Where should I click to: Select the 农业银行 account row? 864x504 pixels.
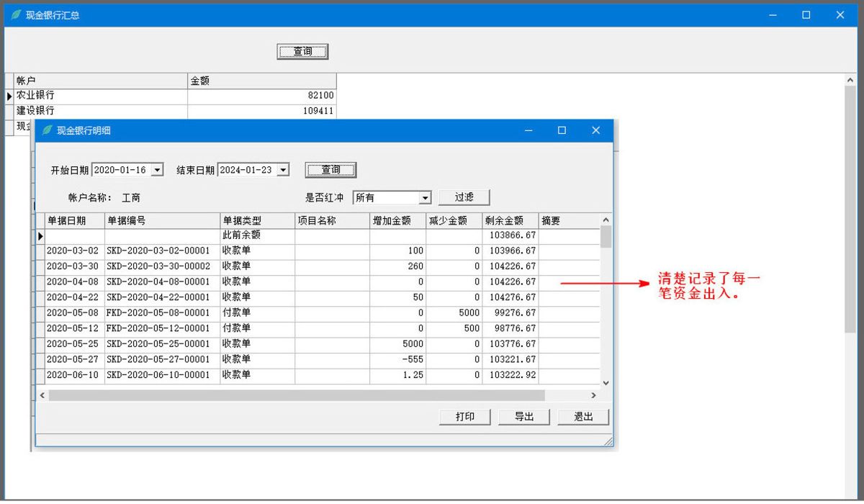click(x=101, y=95)
